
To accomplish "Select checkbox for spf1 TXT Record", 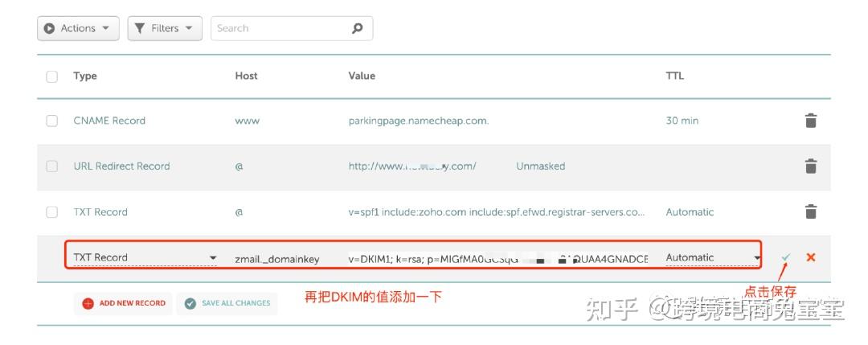I will [52, 212].
